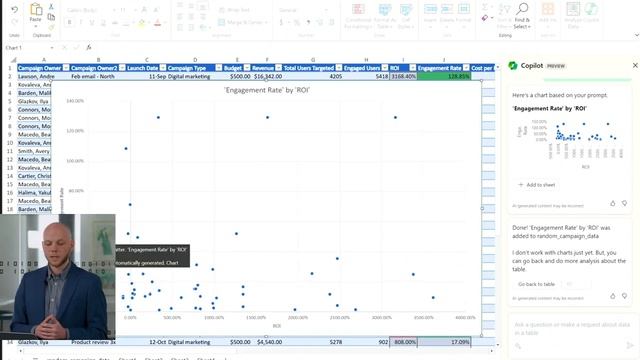Click the Fill Color bucket icon
This screenshot has height=360, width=640.
142,23
